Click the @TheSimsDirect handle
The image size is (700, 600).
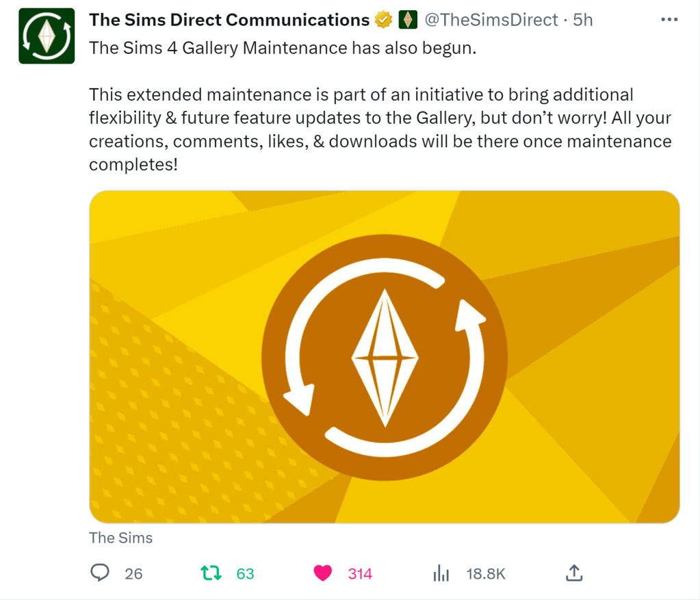pyautogui.click(x=491, y=21)
